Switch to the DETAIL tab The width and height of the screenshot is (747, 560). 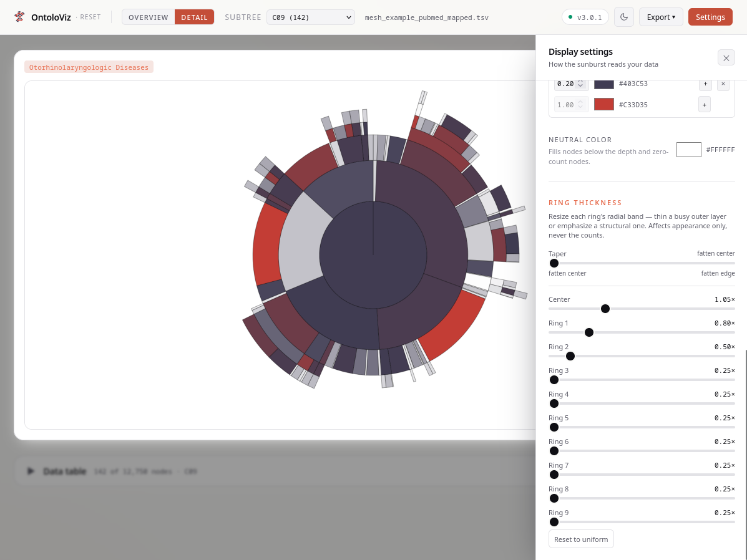click(x=194, y=17)
